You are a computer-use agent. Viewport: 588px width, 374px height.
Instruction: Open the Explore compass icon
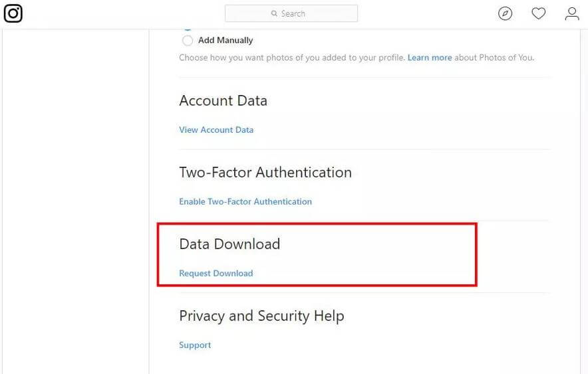505,13
